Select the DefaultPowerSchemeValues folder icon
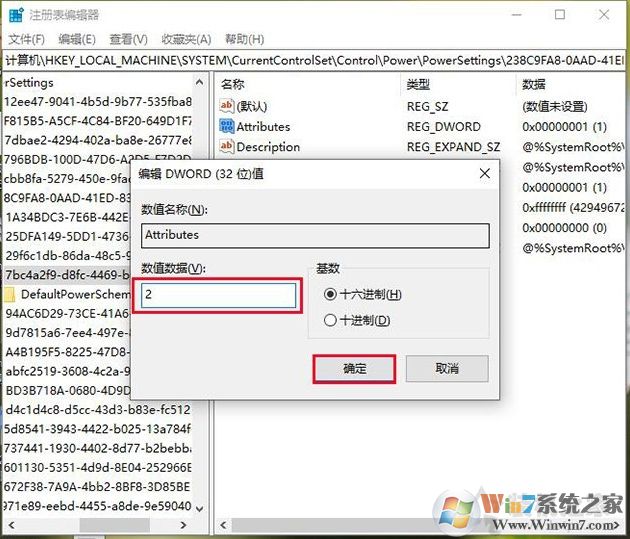Image resolution: width=630 pixels, height=539 pixels. 9,294
